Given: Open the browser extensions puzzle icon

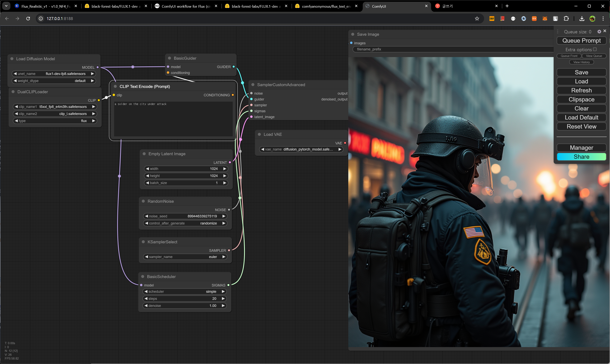Looking at the screenshot, I should tap(566, 19).
